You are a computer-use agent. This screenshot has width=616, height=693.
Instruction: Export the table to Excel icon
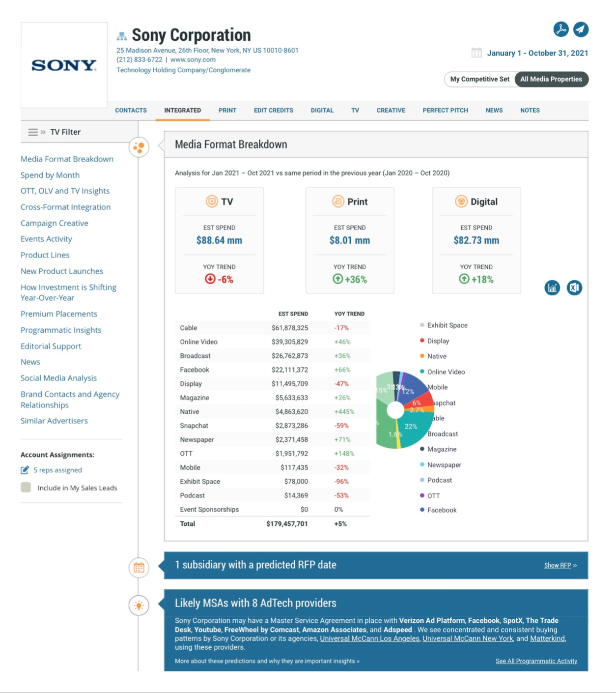point(574,288)
